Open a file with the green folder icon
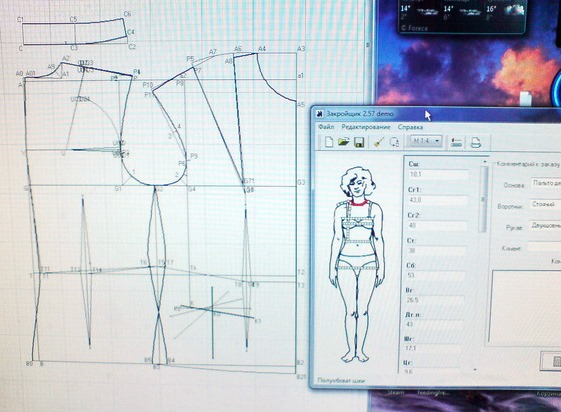Image resolution: width=561 pixels, height=412 pixels. [343, 142]
